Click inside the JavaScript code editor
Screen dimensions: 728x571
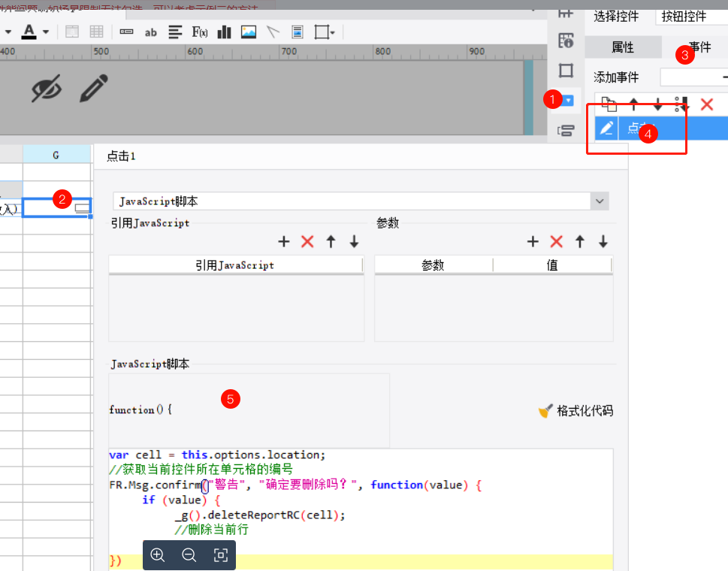tap(361, 509)
